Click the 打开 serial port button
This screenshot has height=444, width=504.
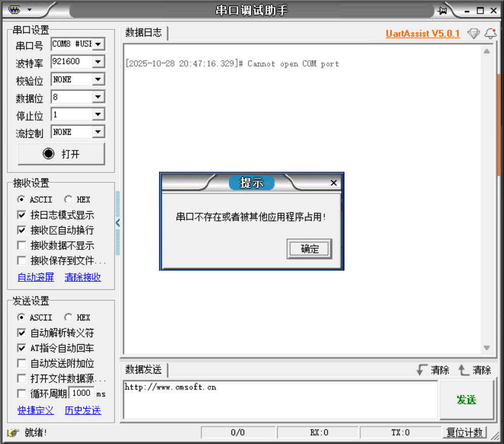(61, 154)
